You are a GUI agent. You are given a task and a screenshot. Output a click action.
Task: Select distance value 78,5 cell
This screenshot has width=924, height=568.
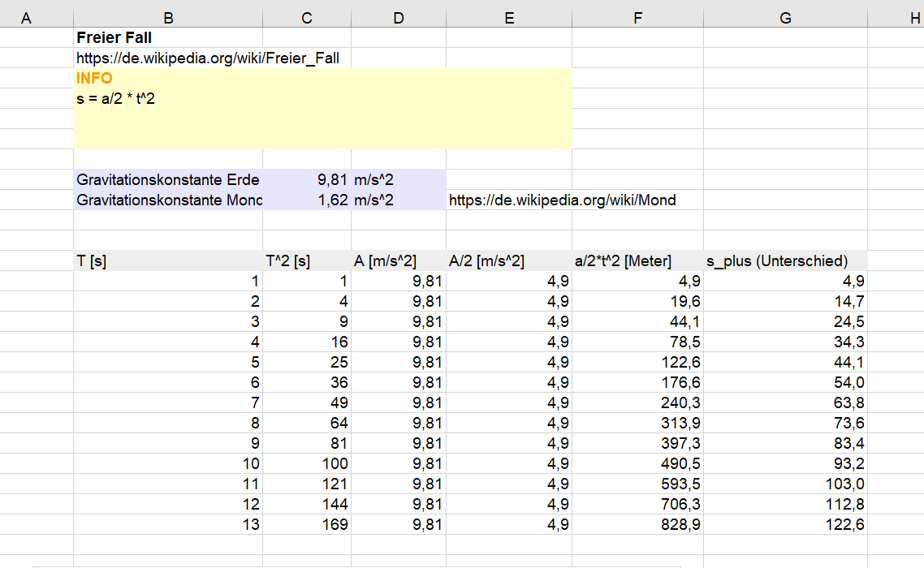[x=637, y=342]
